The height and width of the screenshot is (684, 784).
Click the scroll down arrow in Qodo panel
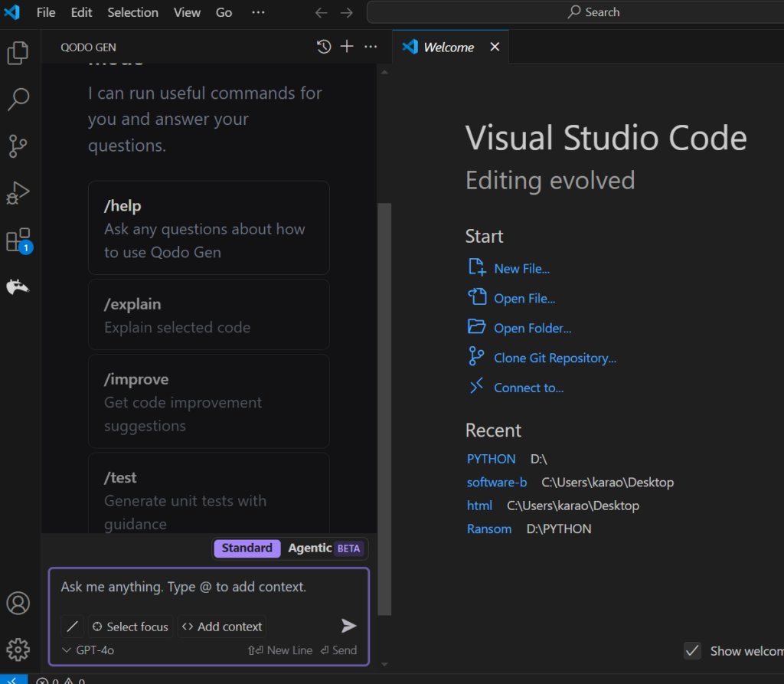coord(384,665)
